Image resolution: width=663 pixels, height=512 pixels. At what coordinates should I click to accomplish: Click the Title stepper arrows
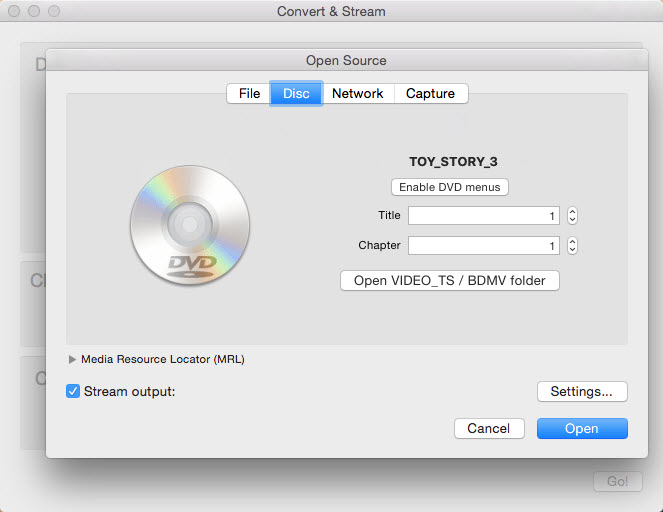(x=572, y=216)
